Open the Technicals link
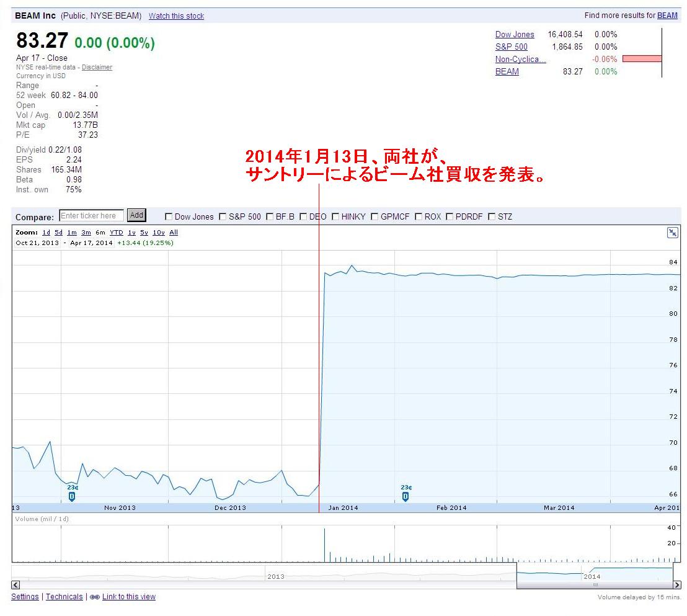The height and width of the screenshot is (616, 687). (64, 597)
